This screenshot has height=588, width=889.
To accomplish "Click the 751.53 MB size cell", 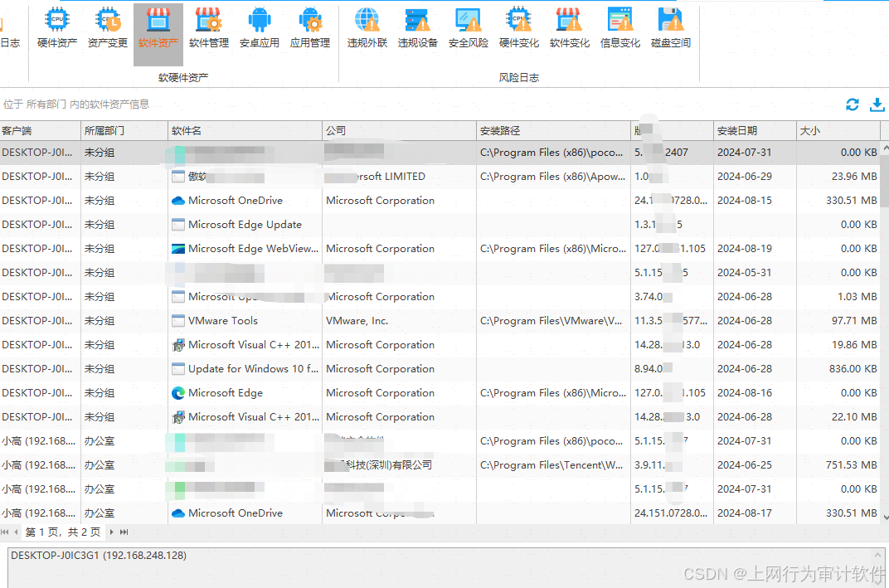I will pyautogui.click(x=852, y=465).
